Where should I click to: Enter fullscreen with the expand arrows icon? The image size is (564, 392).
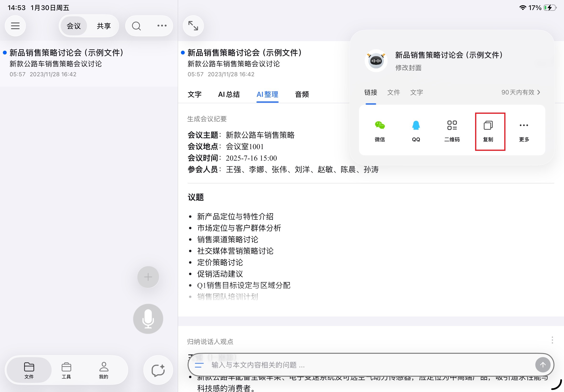tap(193, 26)
